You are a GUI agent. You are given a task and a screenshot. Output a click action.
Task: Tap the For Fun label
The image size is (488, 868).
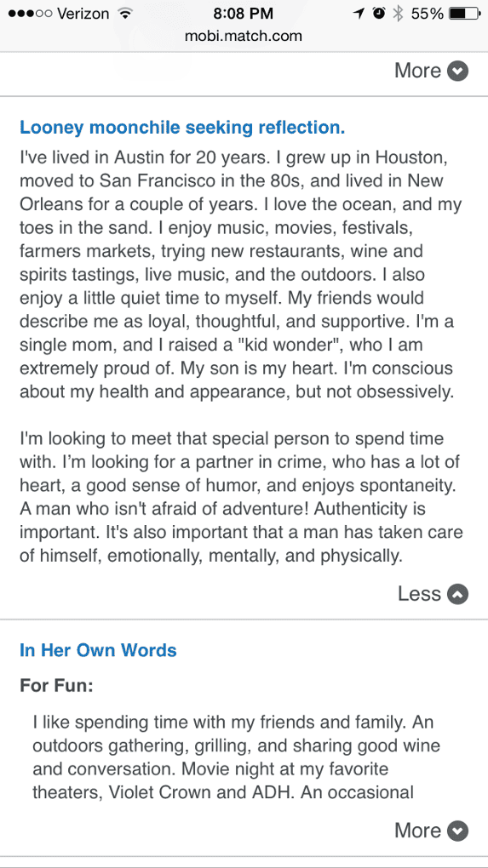pos(56,686)
